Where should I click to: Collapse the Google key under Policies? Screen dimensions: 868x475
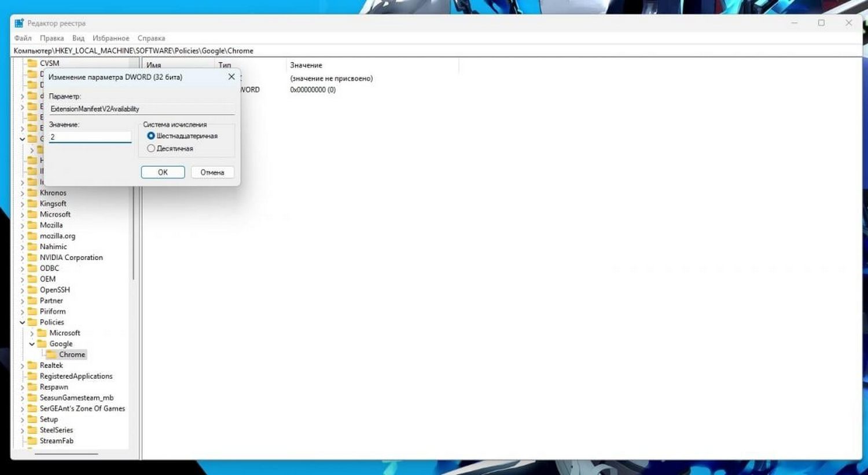32,344
